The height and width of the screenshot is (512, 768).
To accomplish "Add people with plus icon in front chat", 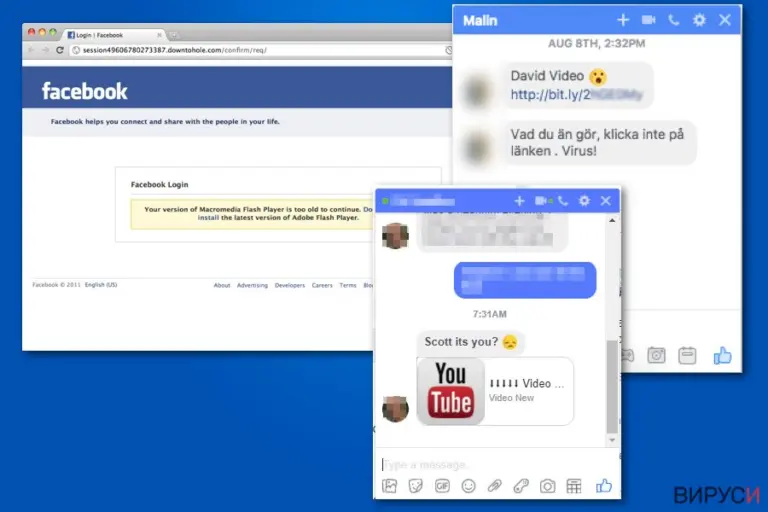I will pyautogui.click(x=519, y=201).
